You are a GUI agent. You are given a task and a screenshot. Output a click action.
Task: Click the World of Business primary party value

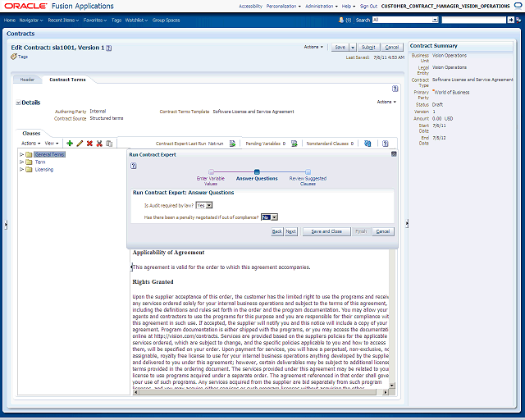(452, 93)
